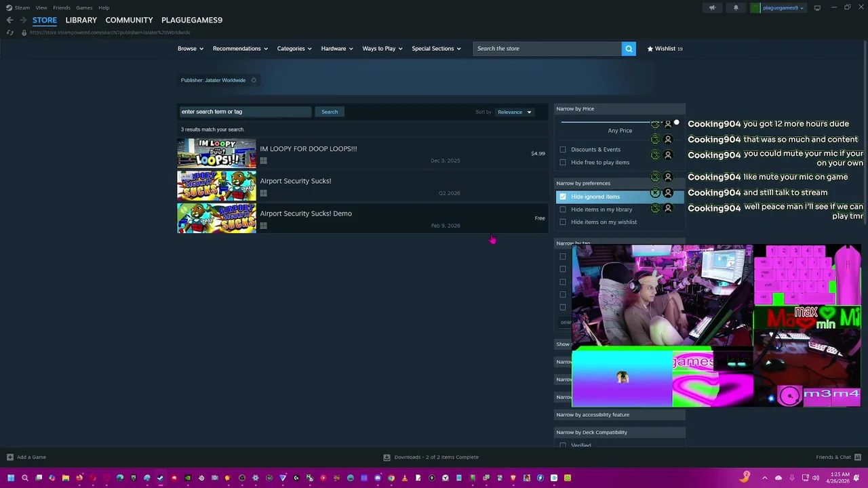This screenshot has height=488, width=868.
Task: Open Windows taskbar search
Action: pos(25,478)
